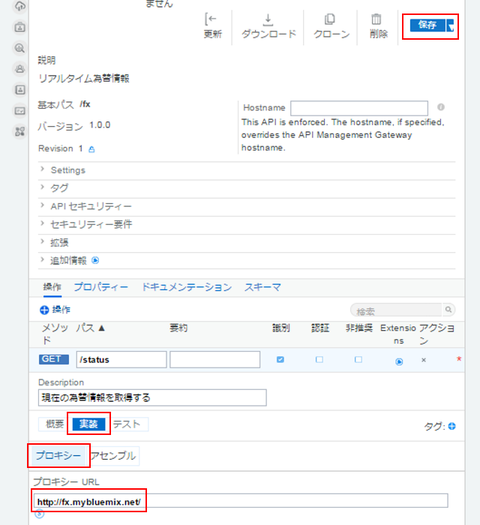Click the プロキシー URL input field

click(x=240, y=501)
